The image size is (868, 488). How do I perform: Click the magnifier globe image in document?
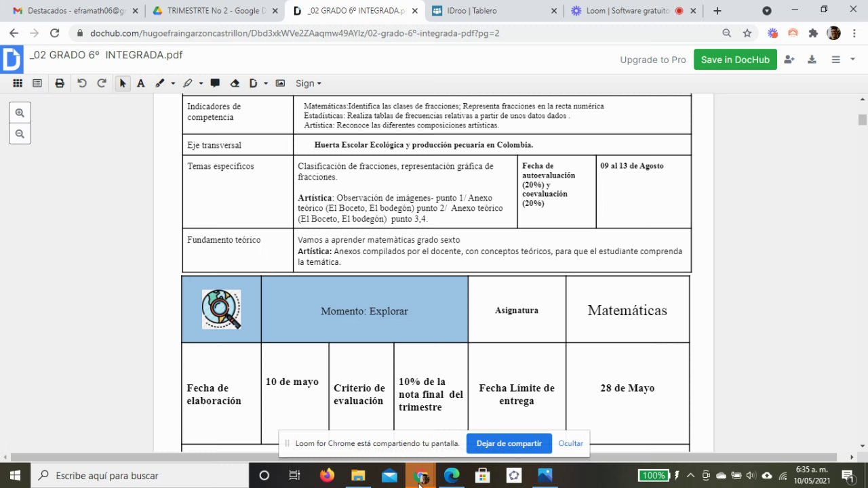tap(221, 309)
